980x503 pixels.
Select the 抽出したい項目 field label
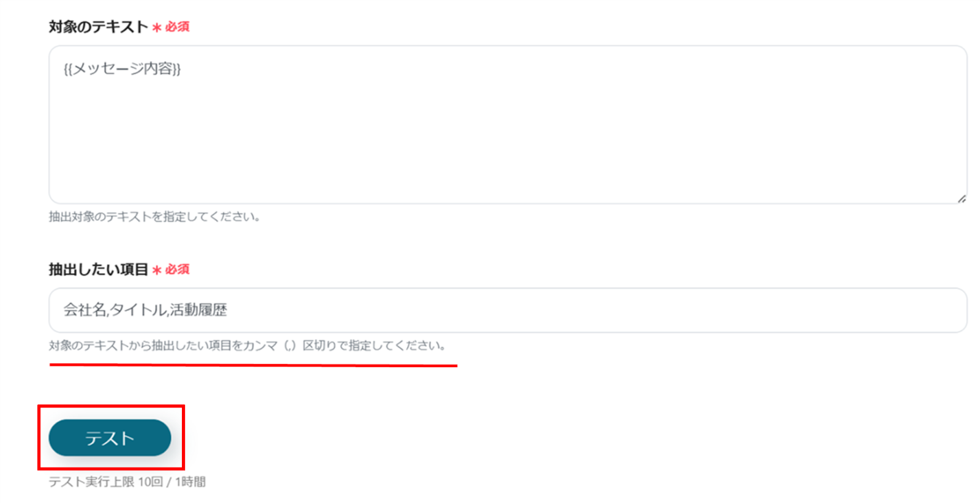coord(99,269)
